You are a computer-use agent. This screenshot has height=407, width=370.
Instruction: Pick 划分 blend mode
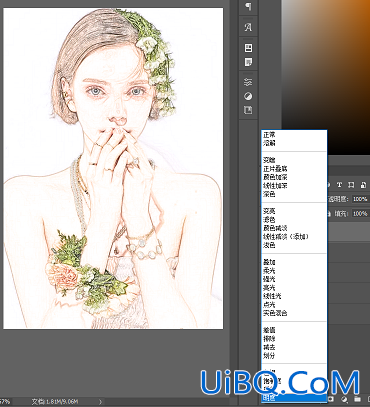coord(269,356)
